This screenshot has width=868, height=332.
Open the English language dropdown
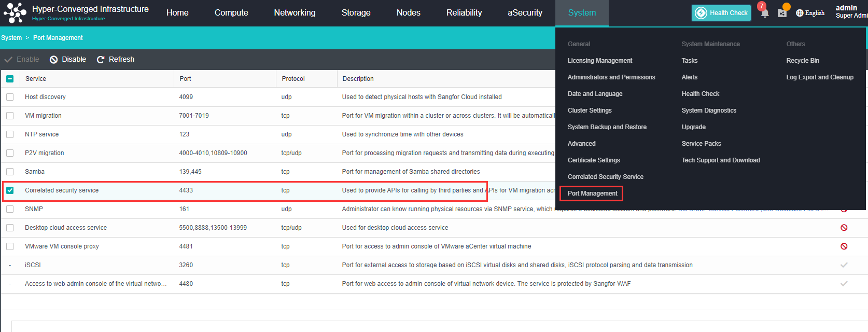pos(810,13)
